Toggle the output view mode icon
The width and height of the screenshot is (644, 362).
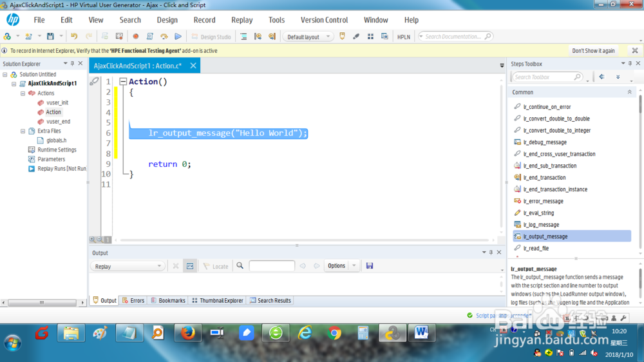click(190, 266)
